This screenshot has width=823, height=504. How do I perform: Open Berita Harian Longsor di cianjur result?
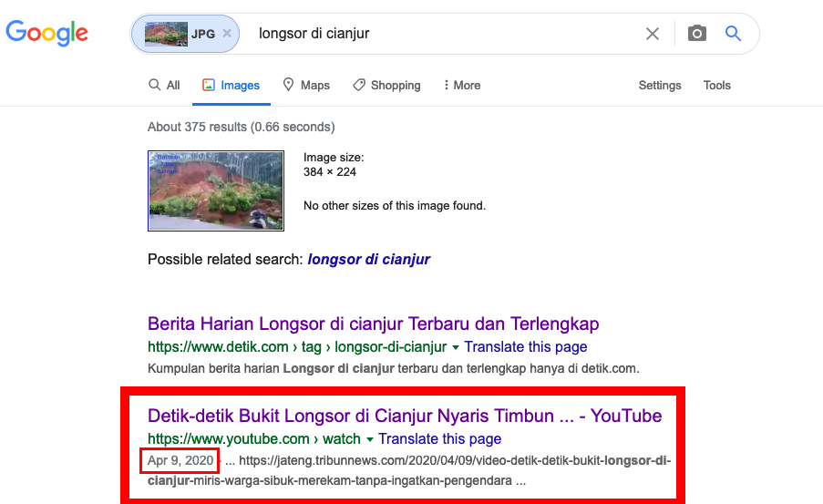click(373, 324)
